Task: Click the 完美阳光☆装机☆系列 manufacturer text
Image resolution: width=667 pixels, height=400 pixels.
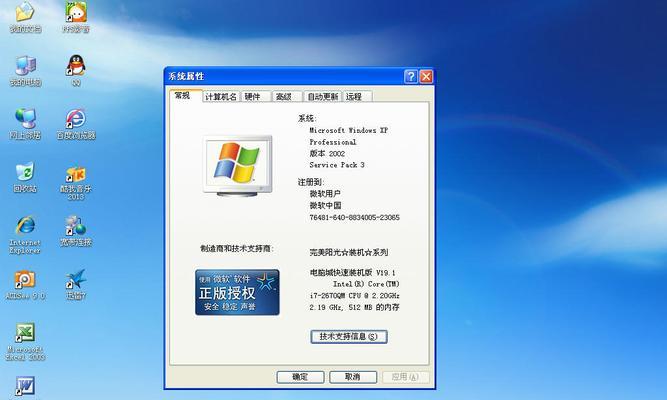Action: pyautogui.click(x=348, y=252)
